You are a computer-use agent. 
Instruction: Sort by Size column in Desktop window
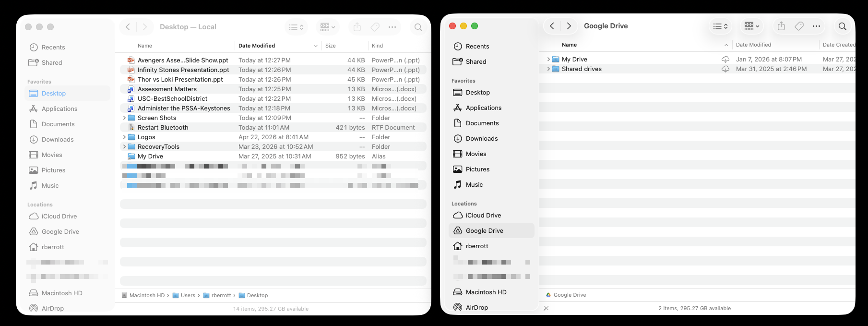[345, 46]
